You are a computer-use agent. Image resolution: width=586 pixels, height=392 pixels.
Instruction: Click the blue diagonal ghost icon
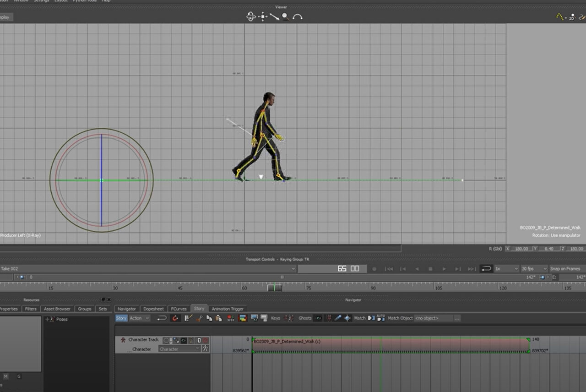338,318
